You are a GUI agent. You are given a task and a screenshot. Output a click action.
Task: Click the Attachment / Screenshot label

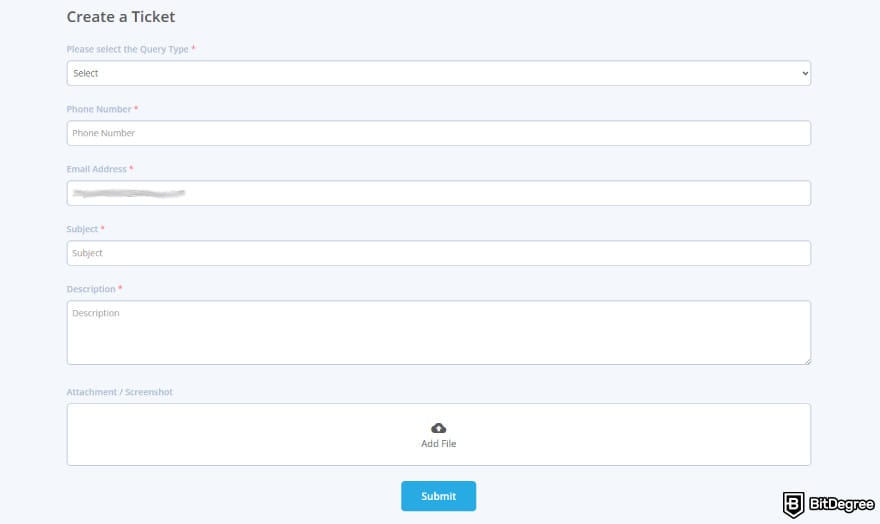tap(120, 392)
